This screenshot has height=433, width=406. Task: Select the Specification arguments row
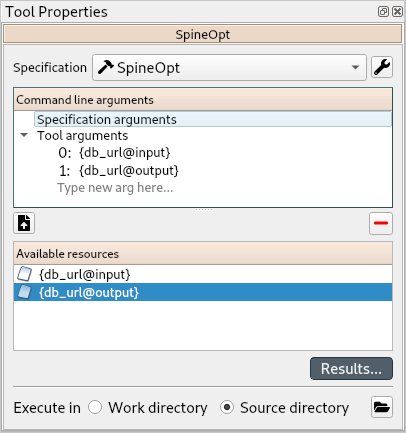pos(213,119)
